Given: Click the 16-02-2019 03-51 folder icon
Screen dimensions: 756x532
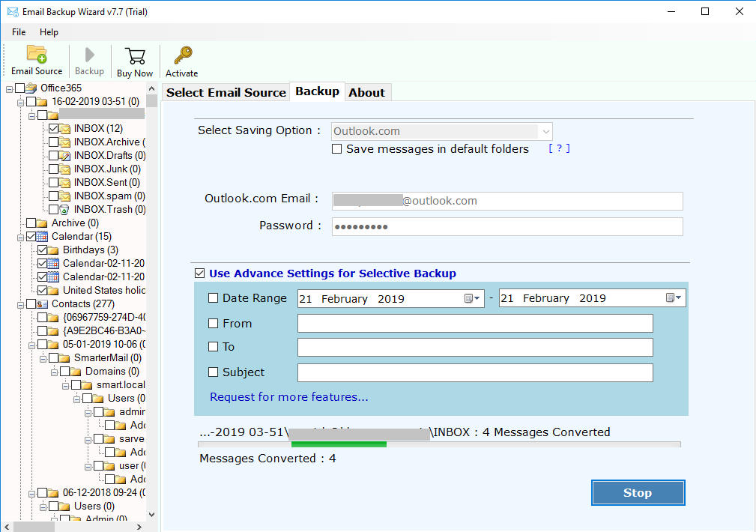Looking at the screenshot, I should click(43, 101).
